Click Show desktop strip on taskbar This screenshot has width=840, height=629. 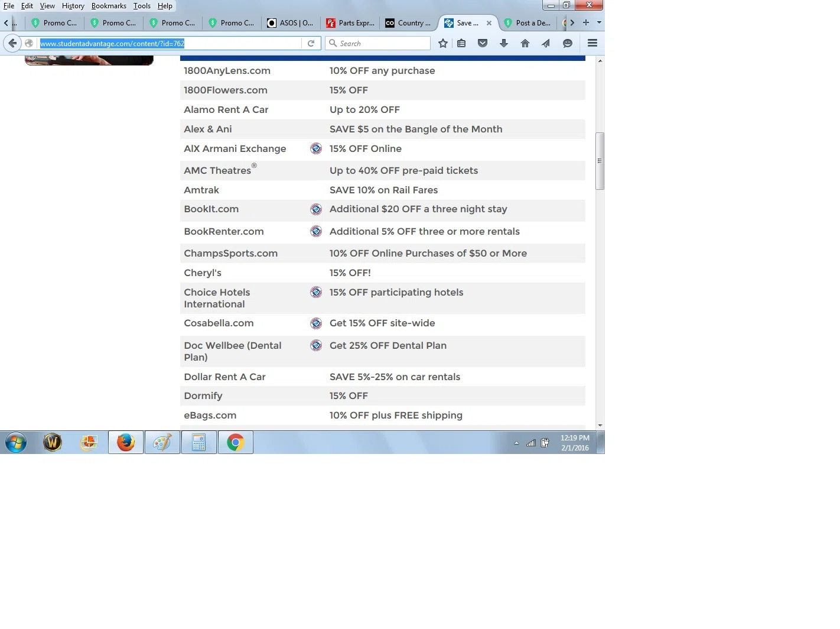[x=601, y=442]
